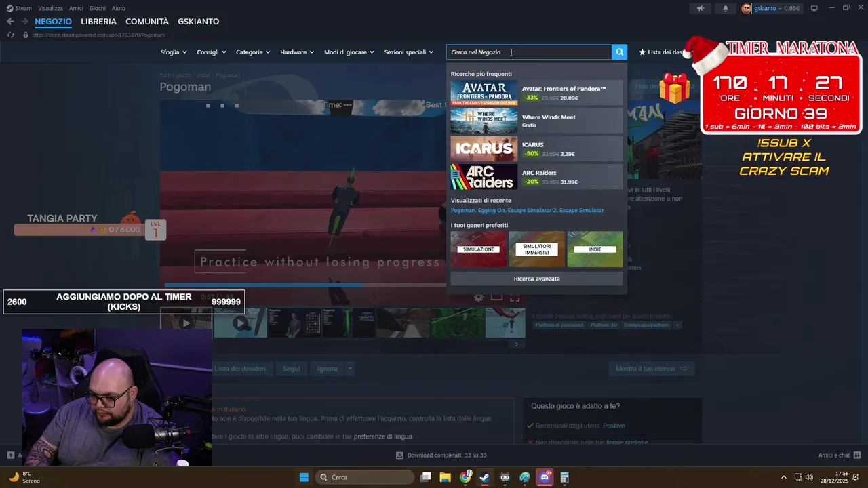The image size is (868, 488).
Task: Go forward with the forward arrow
Action: pos(24,22)
